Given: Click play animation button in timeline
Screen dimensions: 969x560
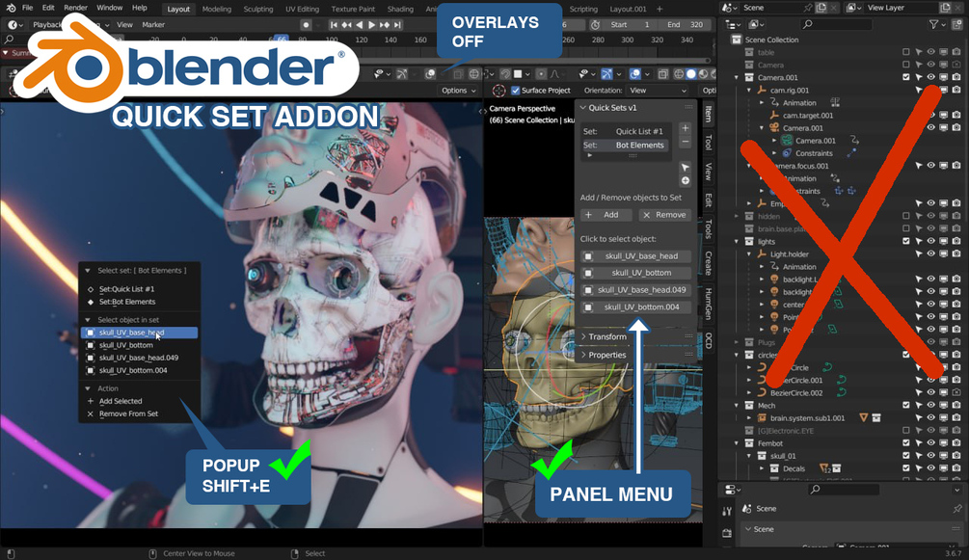Looking at the screenshot, I should 371,25.
